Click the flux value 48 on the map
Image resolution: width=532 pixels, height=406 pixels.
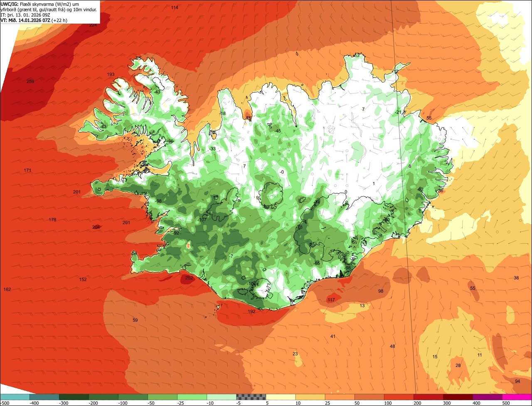(x=392, y=346)
